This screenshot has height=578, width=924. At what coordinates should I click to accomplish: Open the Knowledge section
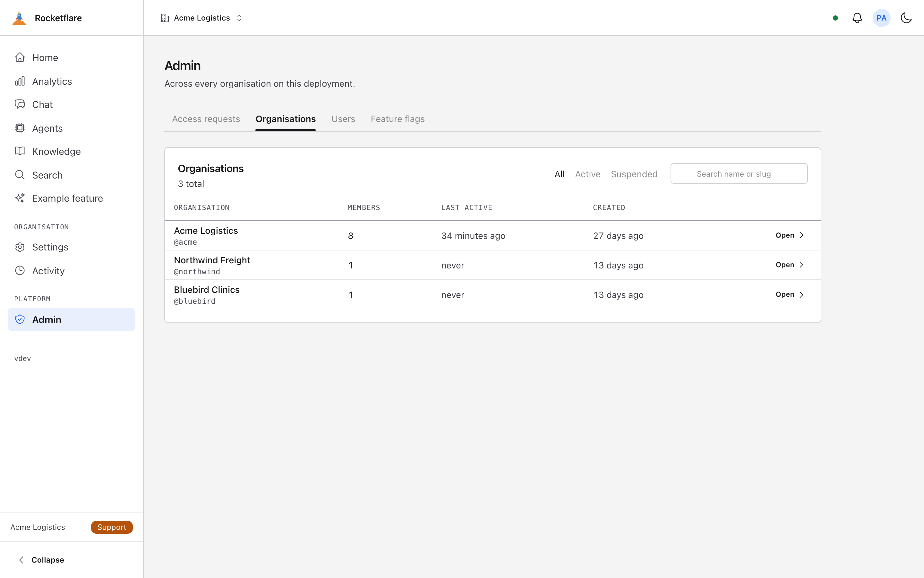[72, 151]
